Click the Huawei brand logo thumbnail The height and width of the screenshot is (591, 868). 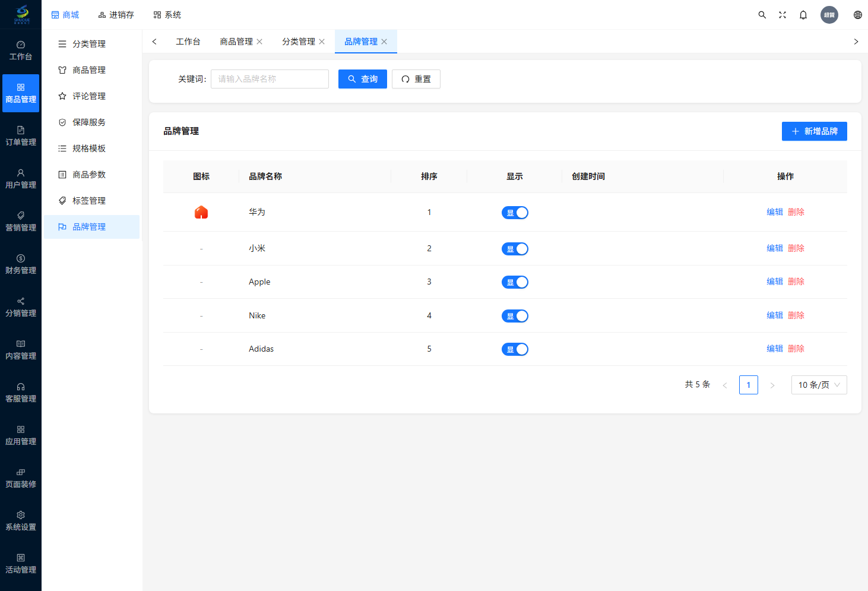point(201,212)
